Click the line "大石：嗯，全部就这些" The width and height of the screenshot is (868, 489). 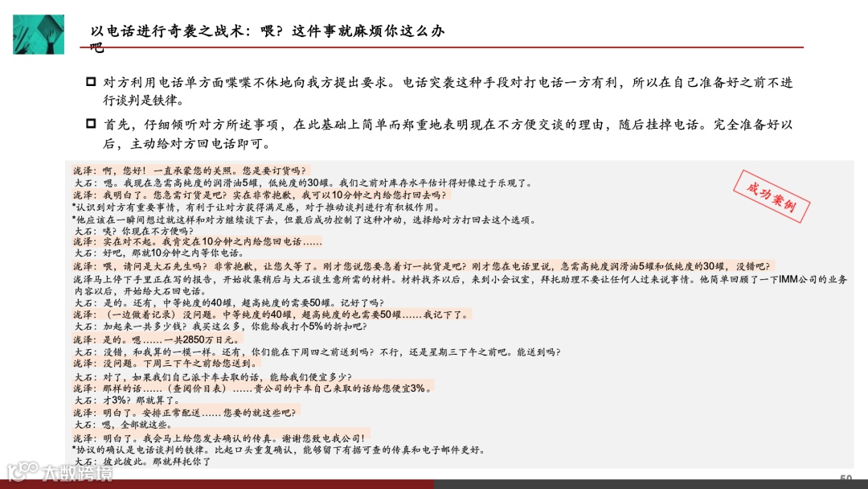(124, 425)
